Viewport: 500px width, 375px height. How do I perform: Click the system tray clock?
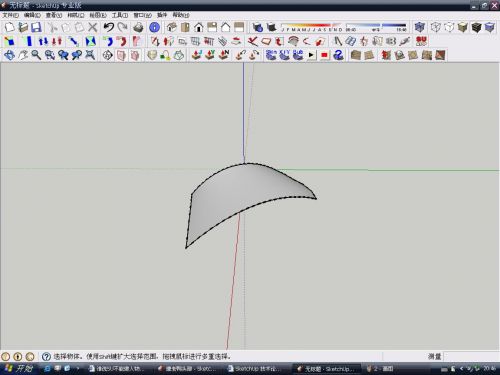(489, 369)
